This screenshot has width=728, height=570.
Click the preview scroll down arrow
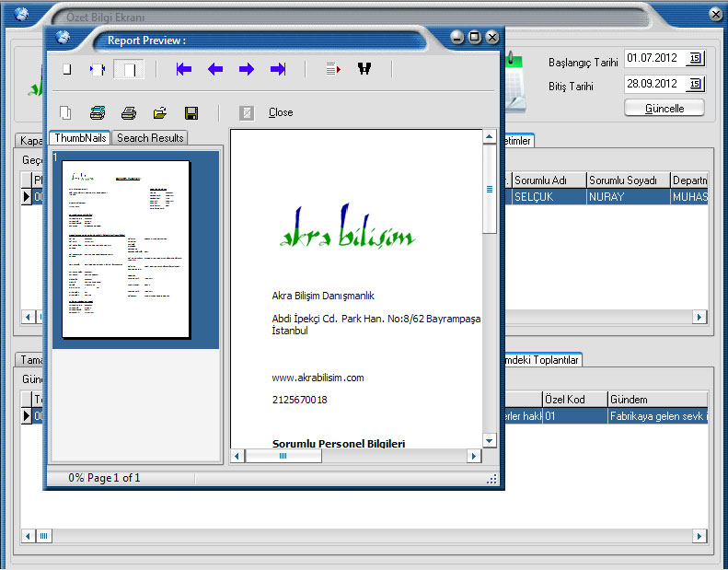489,440
